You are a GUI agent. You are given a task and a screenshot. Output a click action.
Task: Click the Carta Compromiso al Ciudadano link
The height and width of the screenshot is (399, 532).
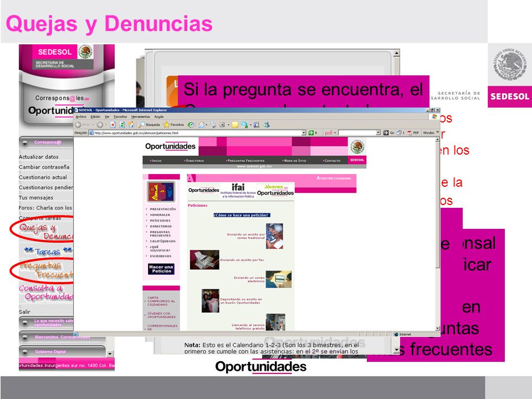161,301
